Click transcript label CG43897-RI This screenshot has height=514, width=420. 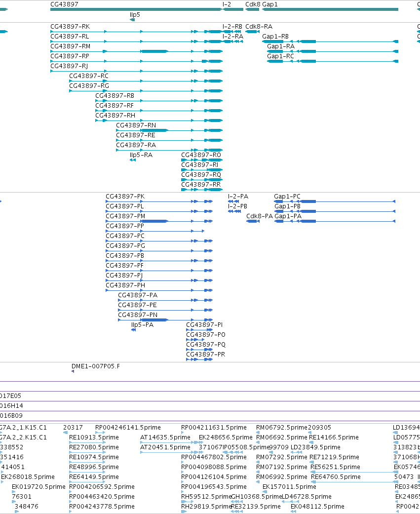(199, 164)
